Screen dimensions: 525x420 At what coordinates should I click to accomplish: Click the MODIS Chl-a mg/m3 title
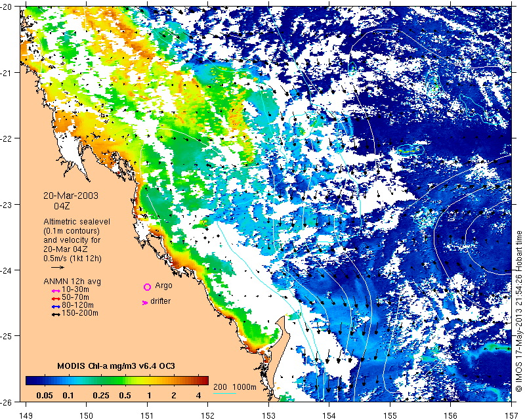pyautogui.click(x=116, y=366)
